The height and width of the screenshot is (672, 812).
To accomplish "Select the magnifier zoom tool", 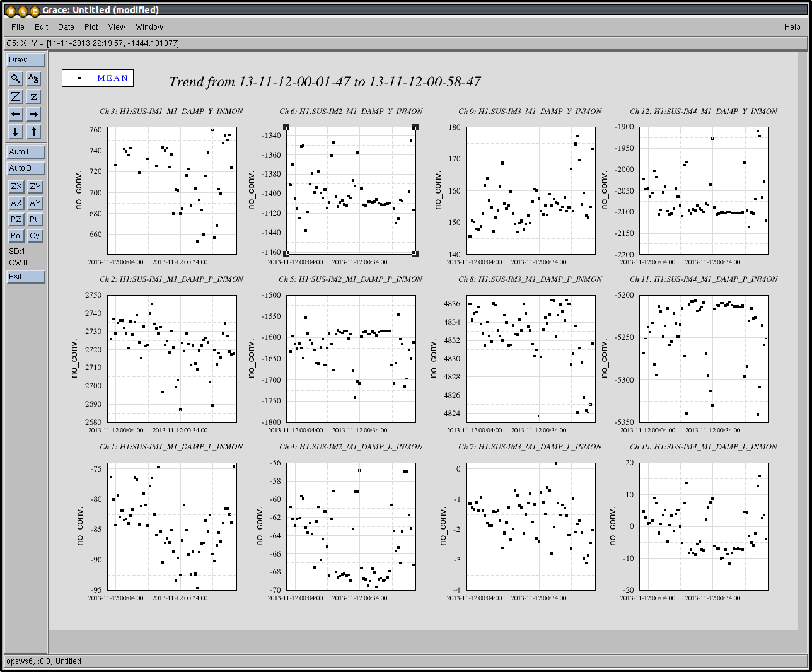I will pyautogui.click(x=16, y=79).
